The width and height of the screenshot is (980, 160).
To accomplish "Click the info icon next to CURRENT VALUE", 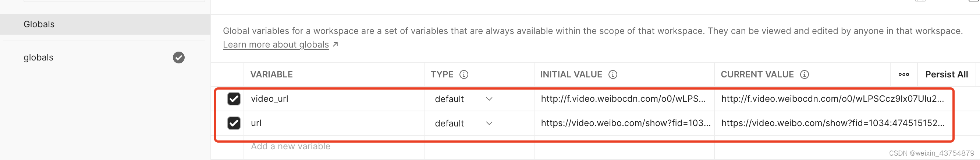I will [804, 74].
